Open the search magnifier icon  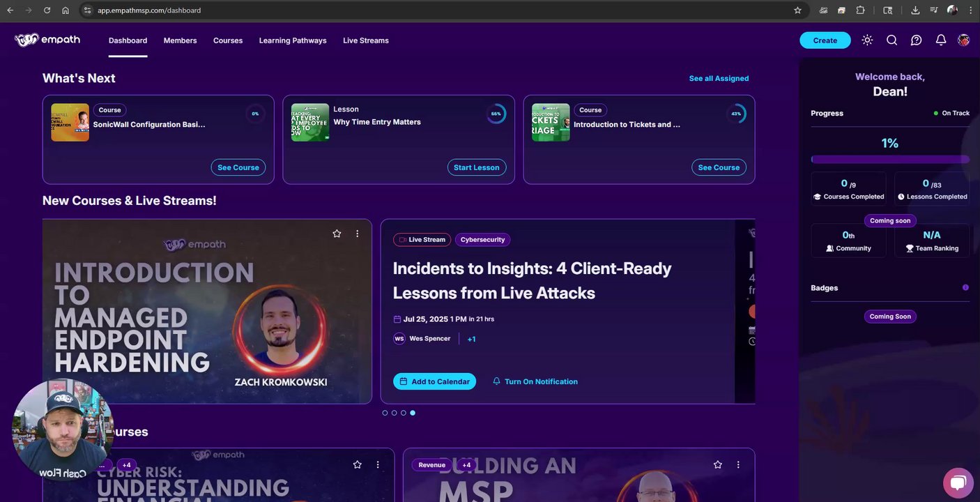(891, 40)
